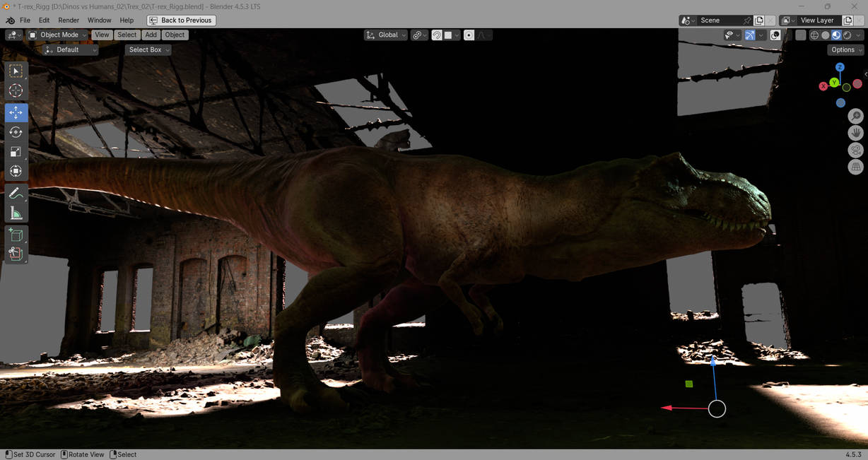The image size is (868, 460).
Task: Choose the bottom toolbar tool below Add Cube
Action: 16,254
